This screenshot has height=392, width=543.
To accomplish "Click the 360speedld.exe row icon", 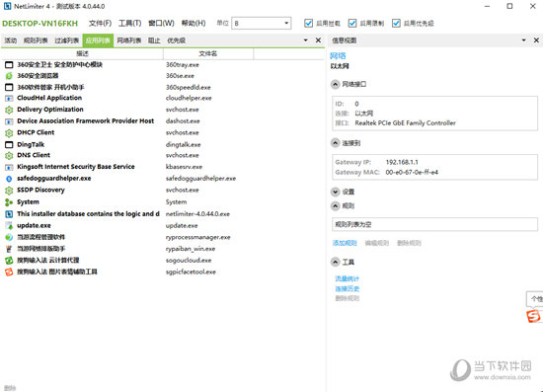I will 9,87.
